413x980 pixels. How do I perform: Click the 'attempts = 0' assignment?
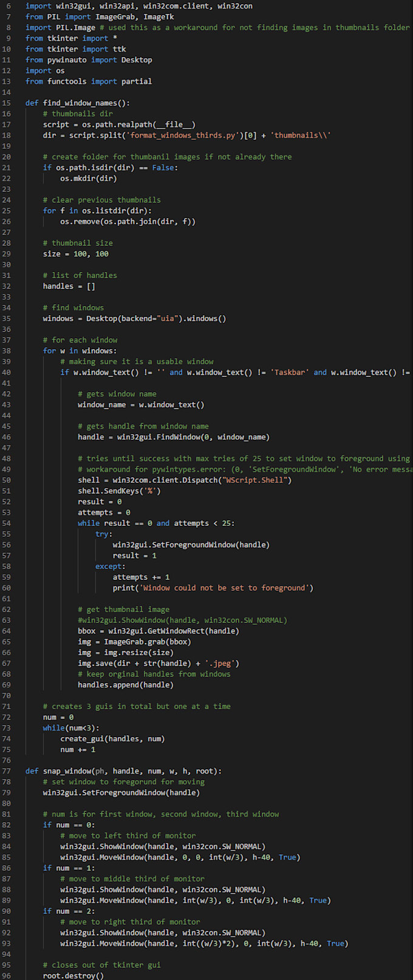click(104, 512)
